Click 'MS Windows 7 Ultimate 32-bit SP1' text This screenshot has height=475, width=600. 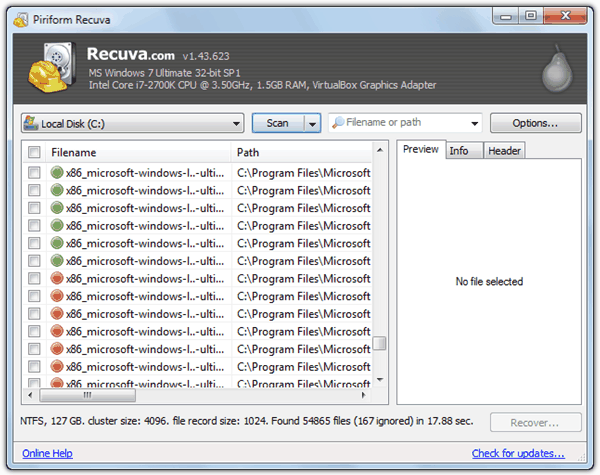165,73
